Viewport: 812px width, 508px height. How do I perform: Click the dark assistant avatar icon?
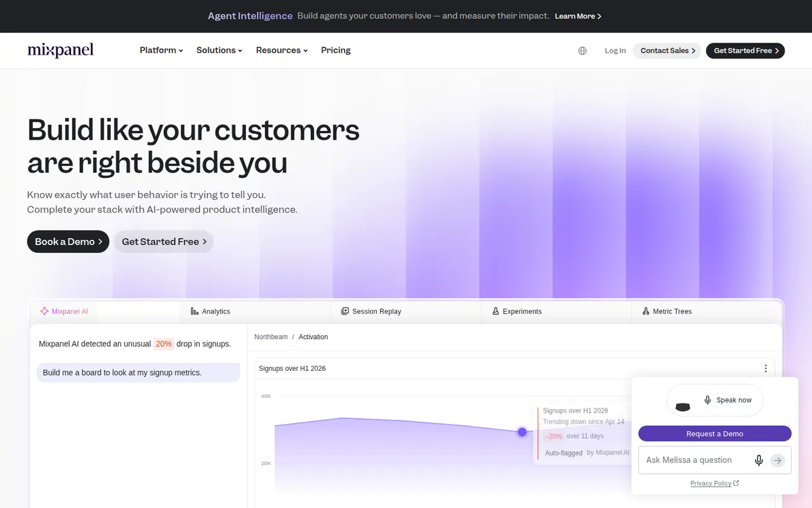[683, 406]
